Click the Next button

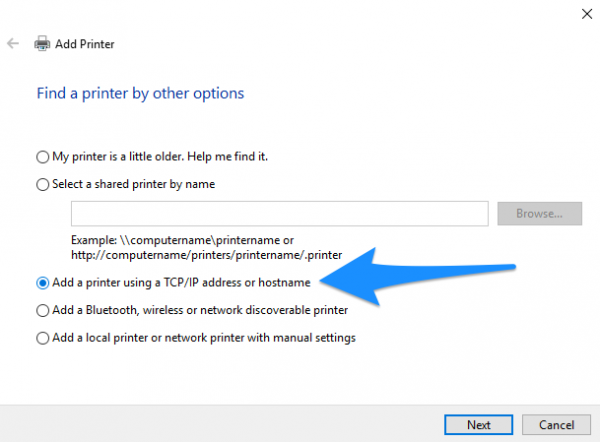478,425
